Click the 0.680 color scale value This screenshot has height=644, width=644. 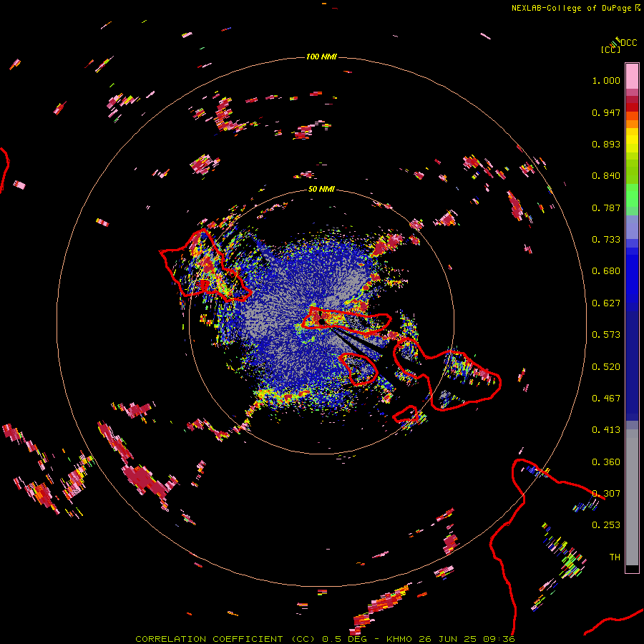(606, 271)
